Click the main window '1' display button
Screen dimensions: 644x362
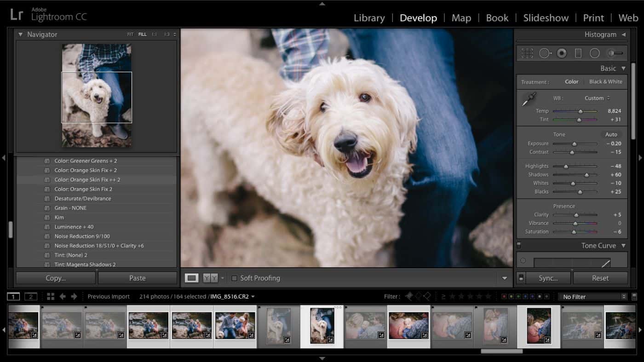14,297
